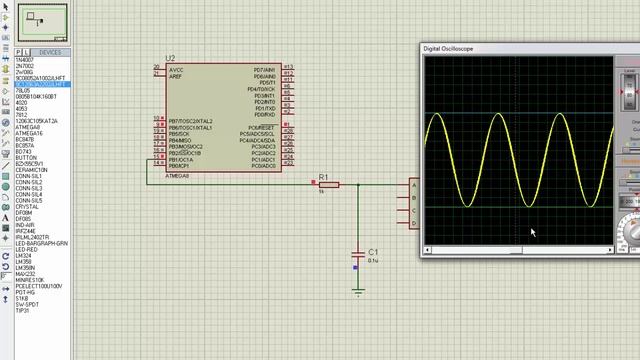Select the Tape Recorder Mode tool
Image resolution: width=640 pixels, height=360 pixels.
pyautogui.click(x=5, y=112)
